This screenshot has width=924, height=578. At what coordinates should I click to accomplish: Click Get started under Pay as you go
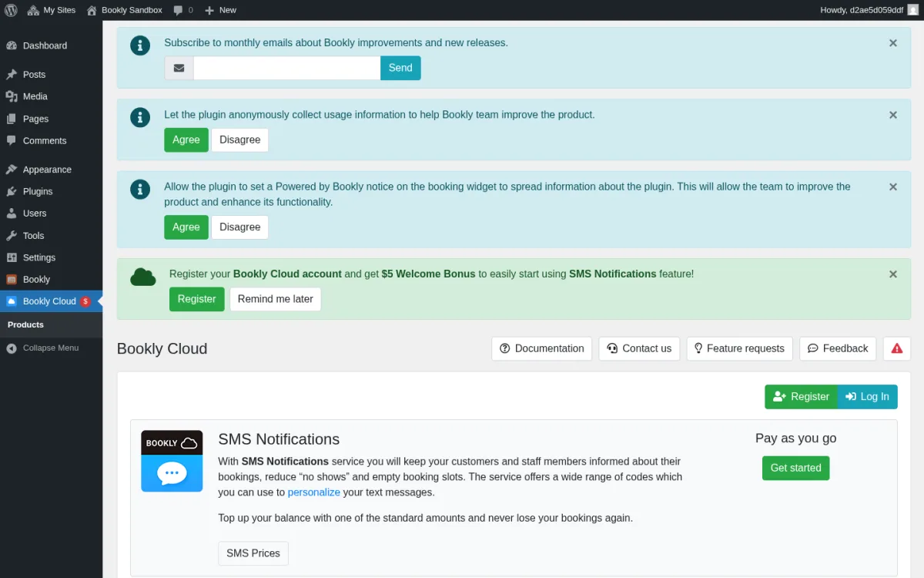(x=796, y=468)
